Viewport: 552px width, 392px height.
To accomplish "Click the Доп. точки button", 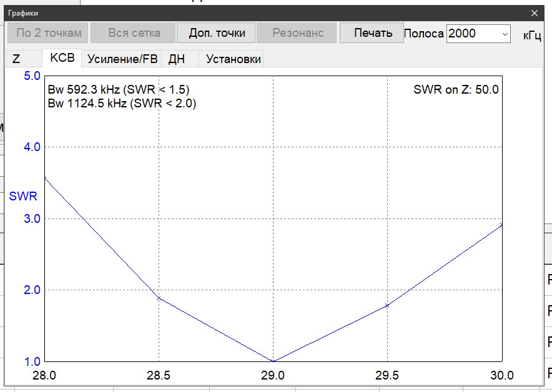I will (x=217, y=33).
